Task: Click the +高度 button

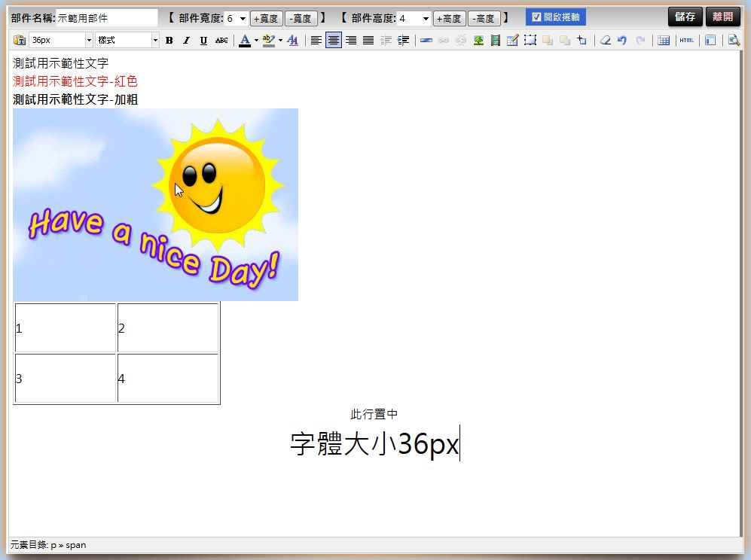Action: click(x=449, y=18)
